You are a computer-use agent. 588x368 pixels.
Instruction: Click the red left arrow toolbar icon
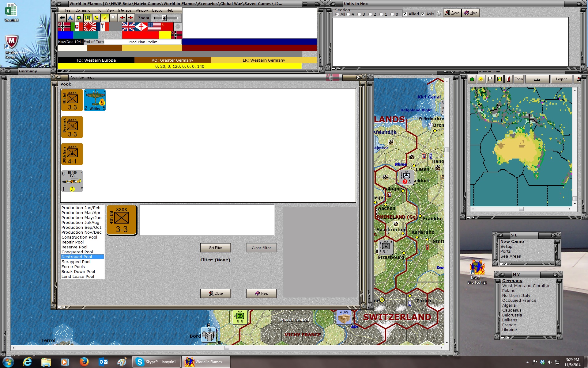pyautogui.click(x=122, y=18)
